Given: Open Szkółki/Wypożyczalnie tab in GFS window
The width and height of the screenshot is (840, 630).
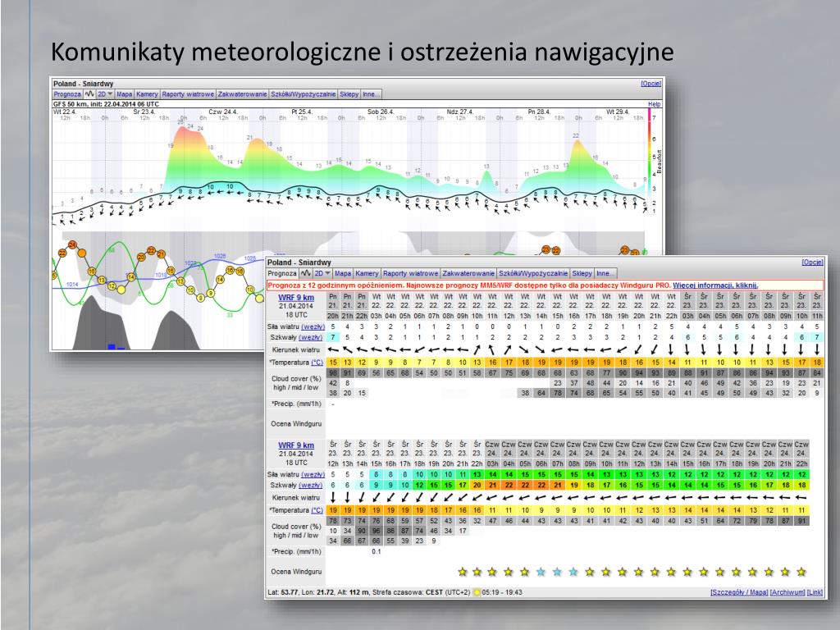Looking at the screenshot, I should point(304,94).
